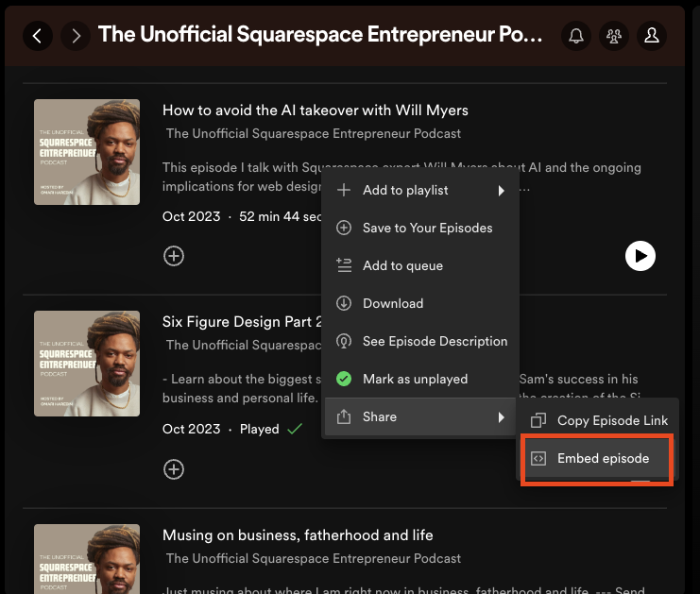
Task: Select Save to Your Episodes
Action: pos(420,228)
